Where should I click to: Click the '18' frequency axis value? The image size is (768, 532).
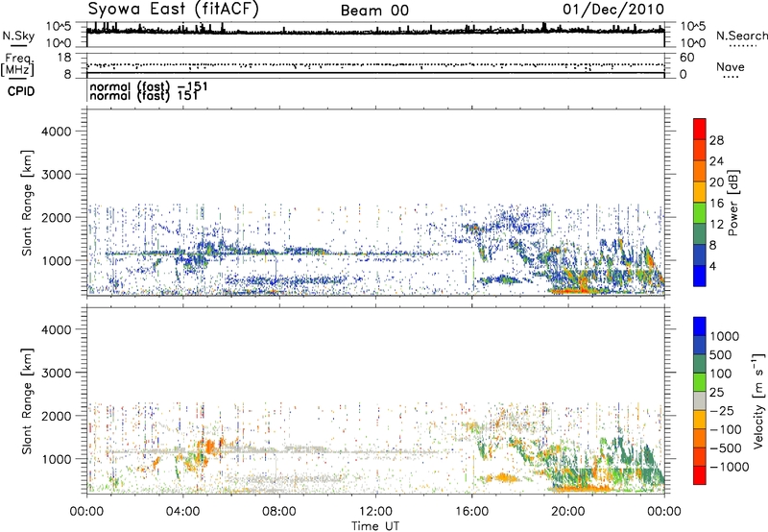point(63,58)
